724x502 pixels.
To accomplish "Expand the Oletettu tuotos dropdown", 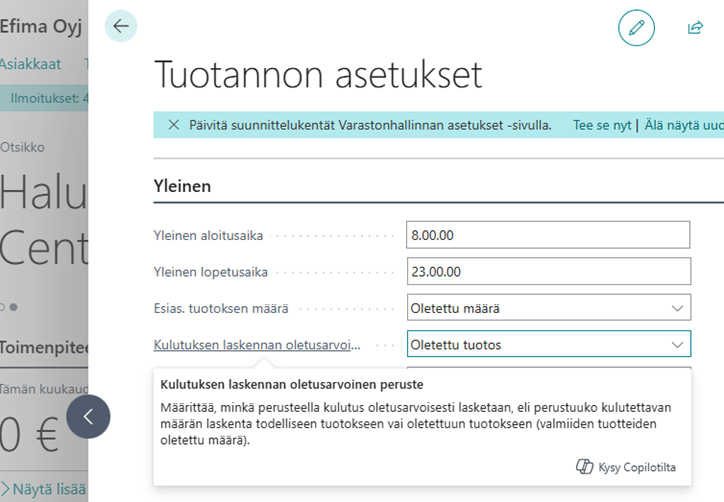I will (548, 345).
